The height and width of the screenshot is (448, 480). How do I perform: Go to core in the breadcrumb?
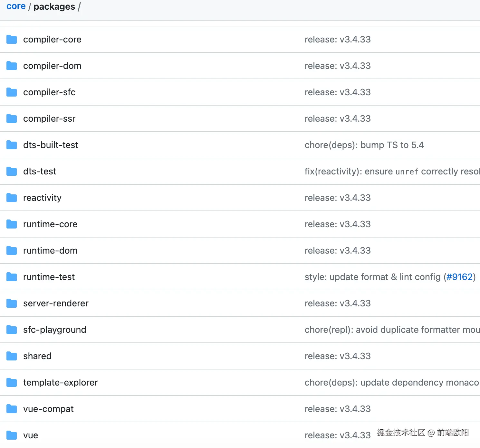tap(16, 6)
